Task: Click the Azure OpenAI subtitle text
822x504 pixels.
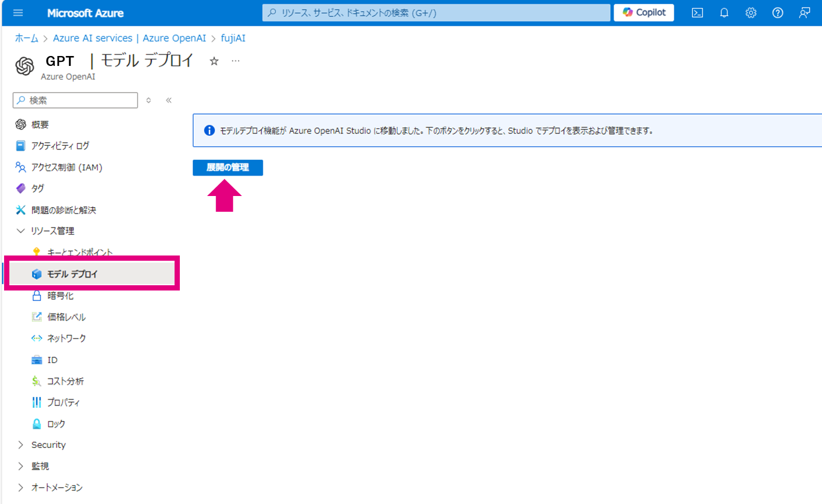Action: click(x=68, y=76)
